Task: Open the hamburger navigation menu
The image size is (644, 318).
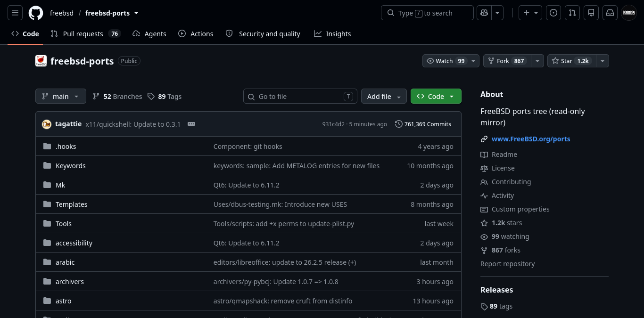Action: point(15,13)
